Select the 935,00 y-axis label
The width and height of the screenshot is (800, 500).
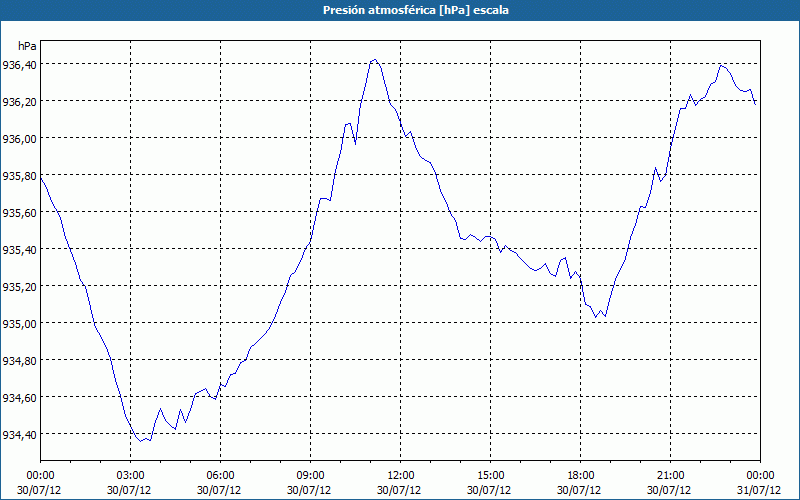(19, 323)
